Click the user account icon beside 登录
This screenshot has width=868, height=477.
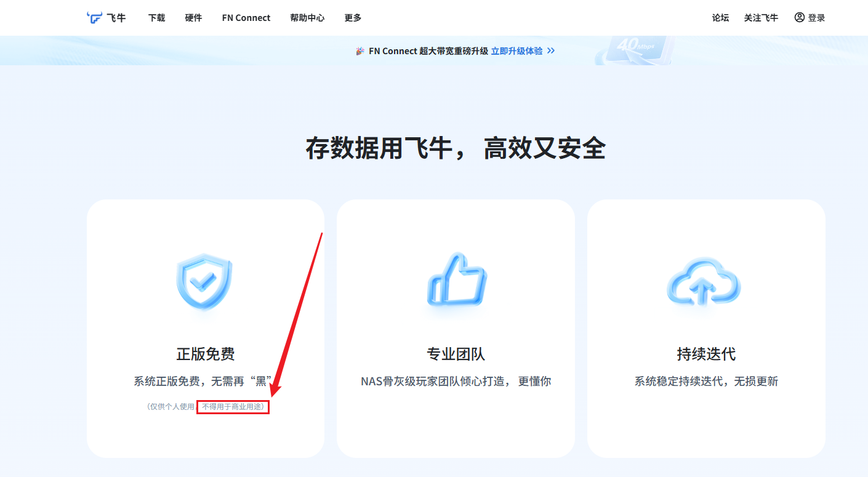[800, 17]
